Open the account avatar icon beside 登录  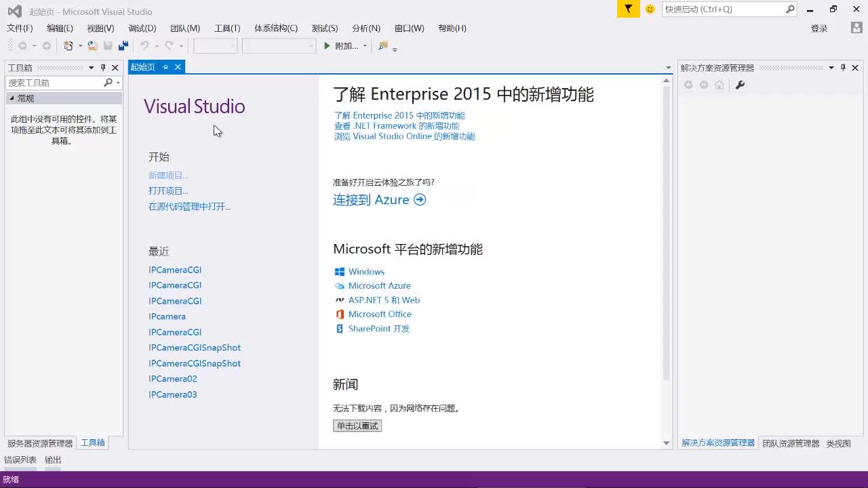click(856, 28)
